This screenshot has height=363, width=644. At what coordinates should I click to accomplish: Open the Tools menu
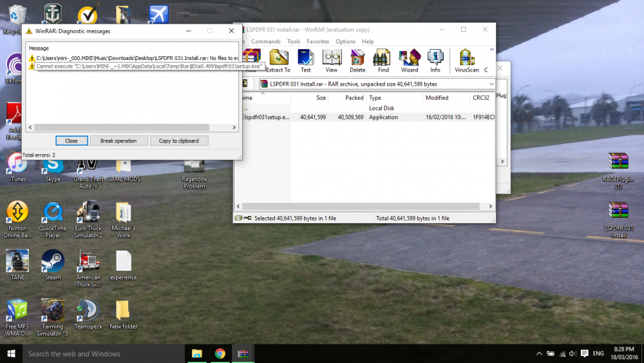tap(293, 41)
